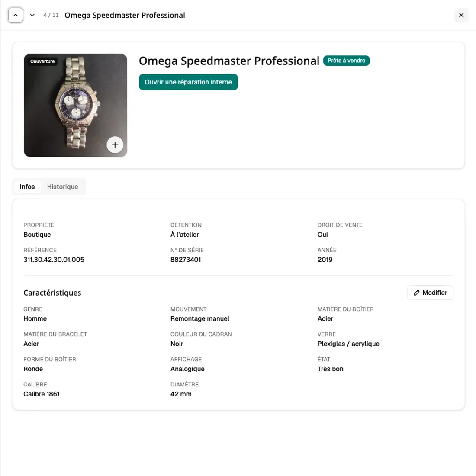Click the large card title 'Omega Speedmaster Professional'
The height and width of the screenshot is (476, 476).
pos(229,61)
